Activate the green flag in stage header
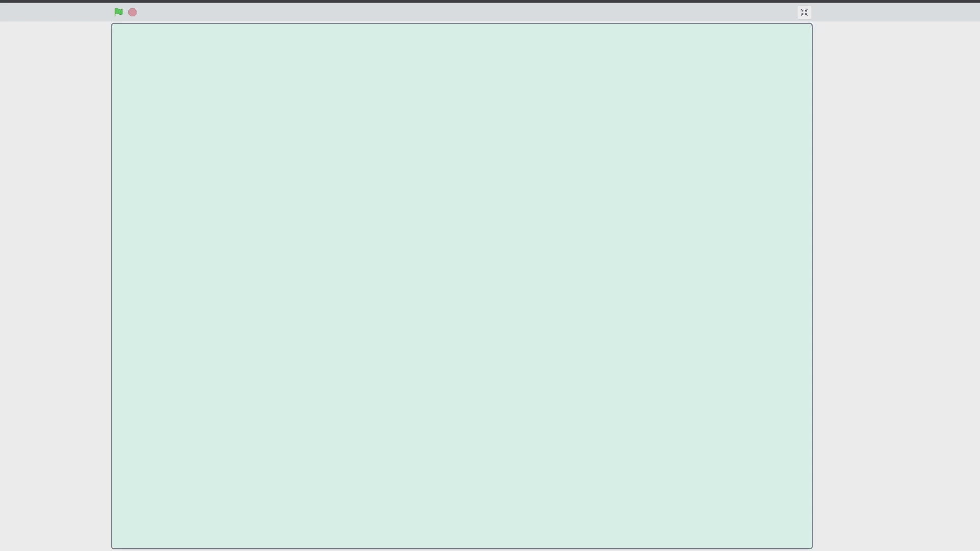This screenshot has height=551, width=980. point(118,12)
